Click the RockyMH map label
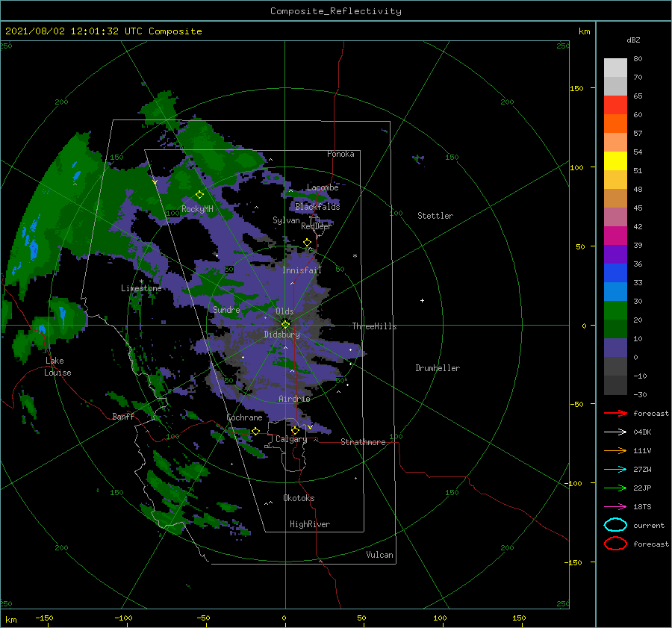 tap(198, 209)
